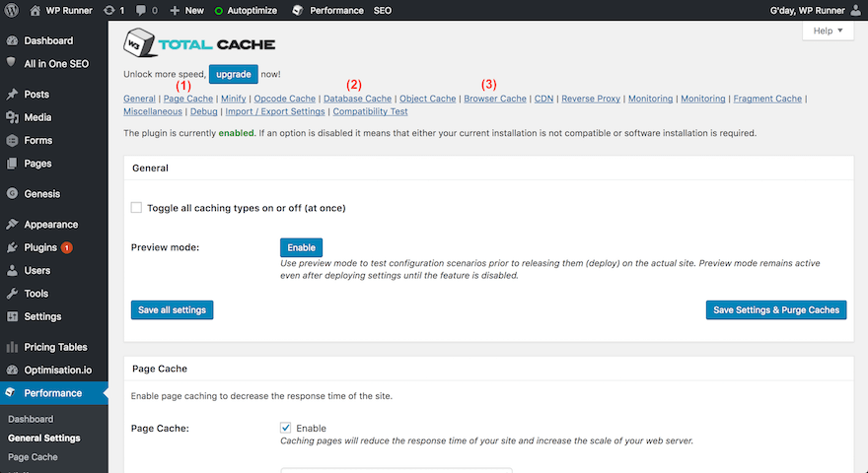This screenshot has width=868, height=473.
Task: Click the Appearance brush icon
Action: [x=12, y=224]
